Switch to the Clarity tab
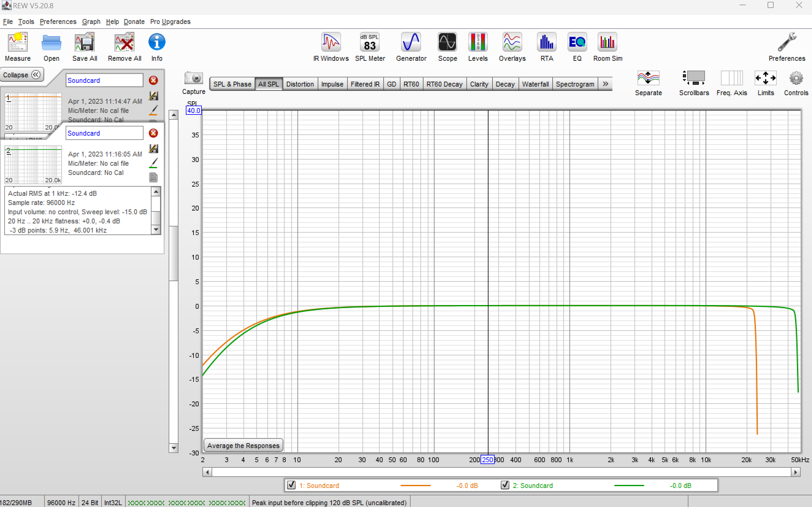This screenshot has width=812, height=507. tap(479, 84)
